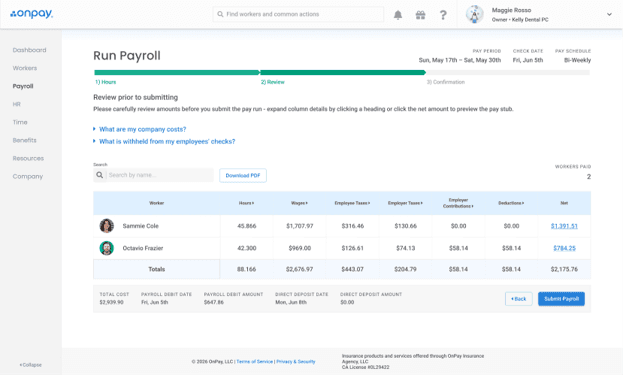This screenshot has height=375, width=623.
Task: Click Octavio Frazier's employer taxes $74.13
Action: click(405, 248)
